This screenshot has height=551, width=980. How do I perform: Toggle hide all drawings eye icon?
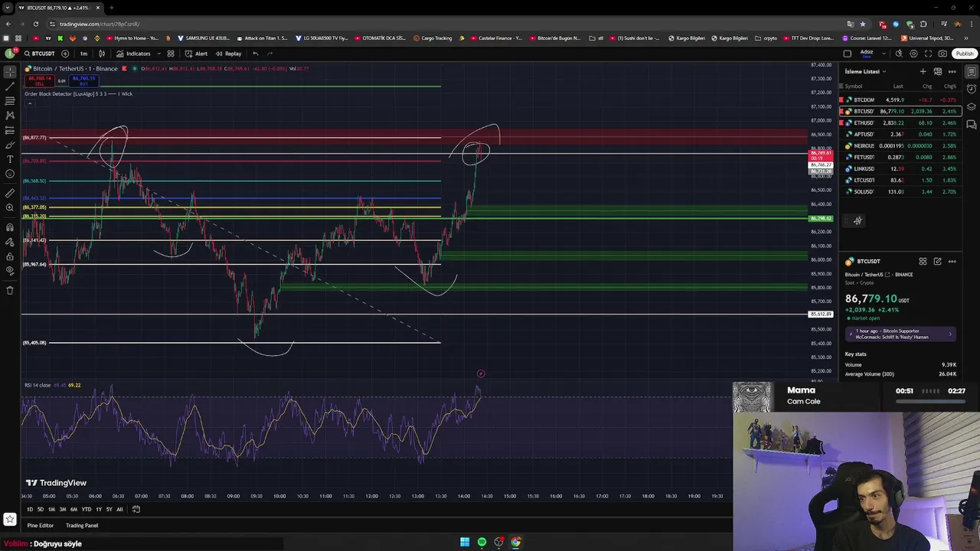(10, 271)
